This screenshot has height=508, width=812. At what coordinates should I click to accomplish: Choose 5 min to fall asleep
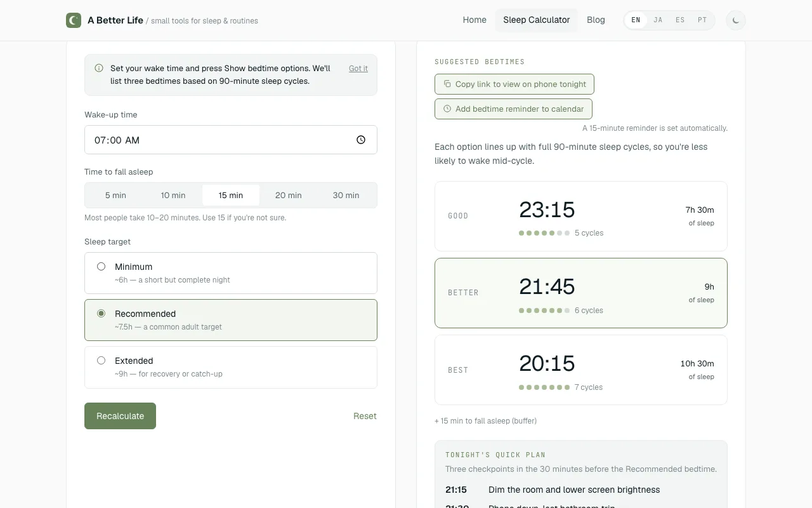[115, 196]
